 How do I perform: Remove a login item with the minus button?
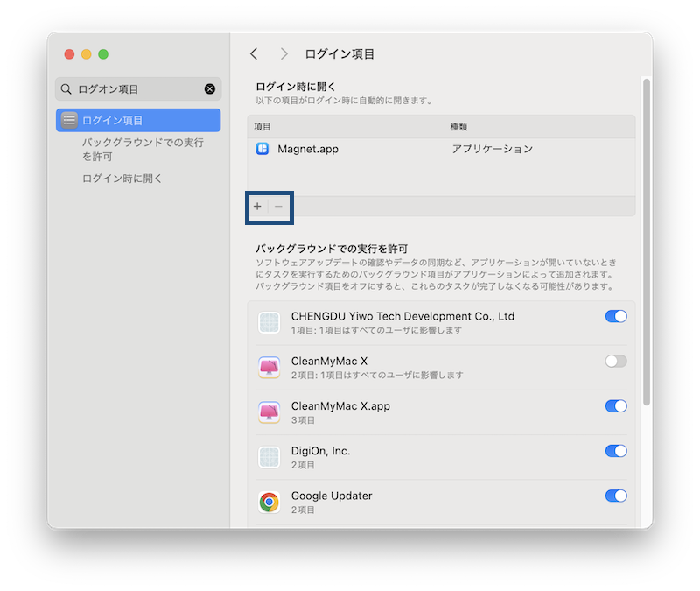click(278, 207)
